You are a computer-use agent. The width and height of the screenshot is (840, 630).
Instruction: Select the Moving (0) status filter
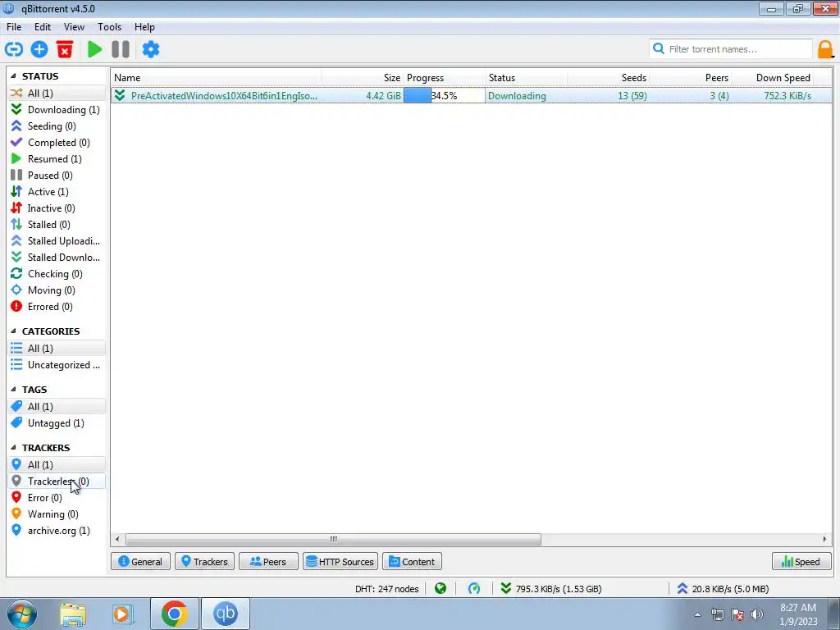click(57, 290)
